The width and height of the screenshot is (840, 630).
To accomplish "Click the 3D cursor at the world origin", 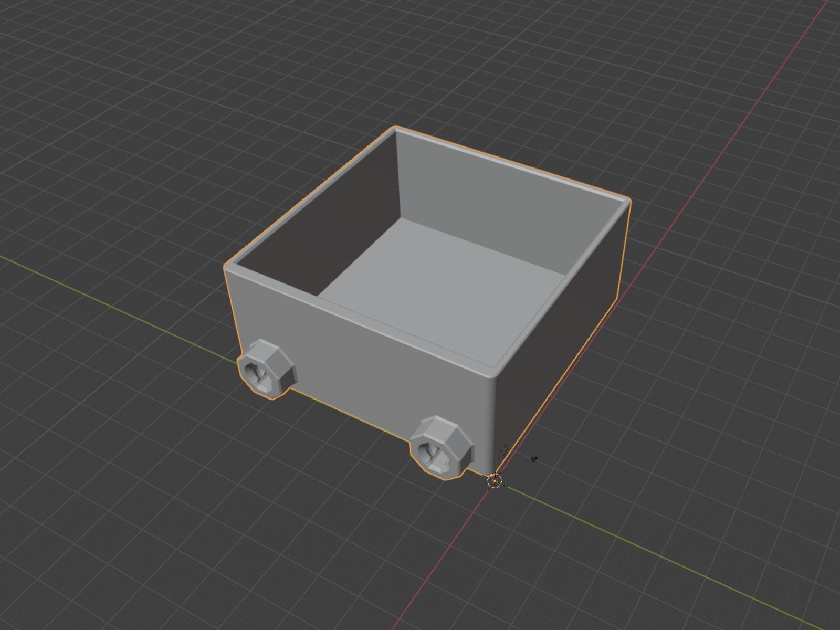I will [x=495, y=480].
